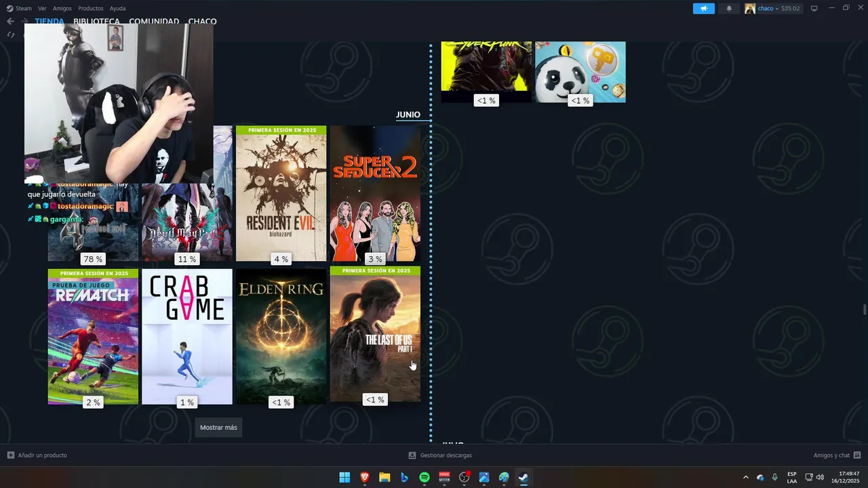The height and width of the screenshot is (488, 868).
Task: Open Spotify from taskbar
Action: [x=425, y=477]
